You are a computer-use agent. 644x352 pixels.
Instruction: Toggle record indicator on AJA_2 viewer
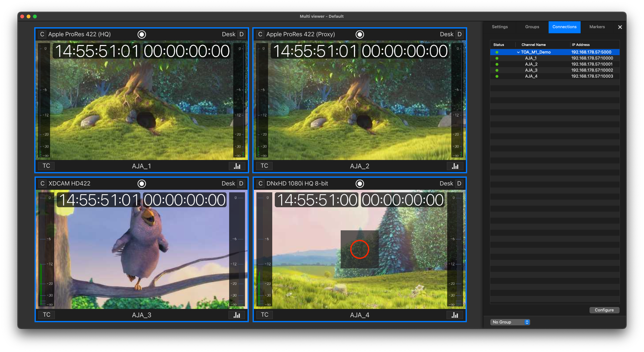[x=360, y=34]
